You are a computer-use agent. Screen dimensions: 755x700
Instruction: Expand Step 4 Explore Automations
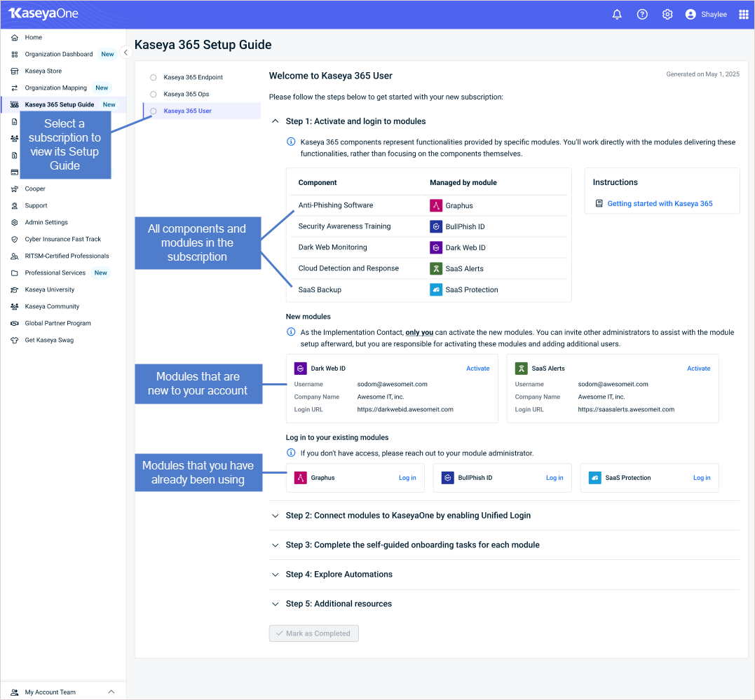click(275, 575)
